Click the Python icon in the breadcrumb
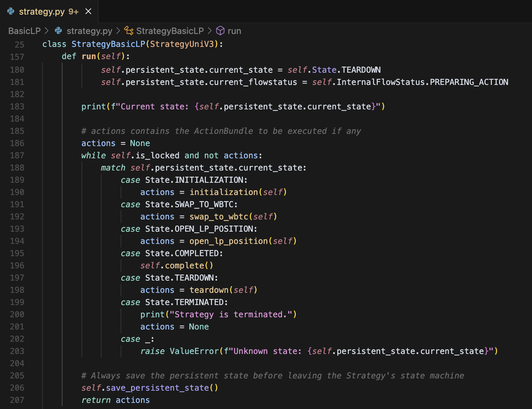 (58, 31)
